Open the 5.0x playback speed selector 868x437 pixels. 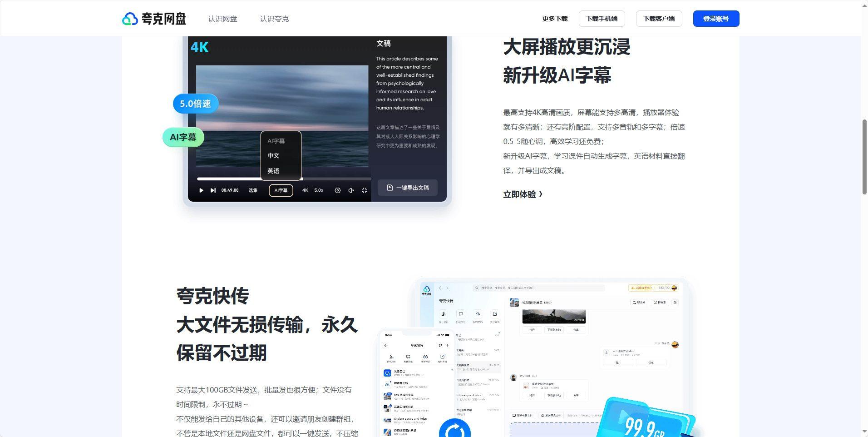pos(318,190)
